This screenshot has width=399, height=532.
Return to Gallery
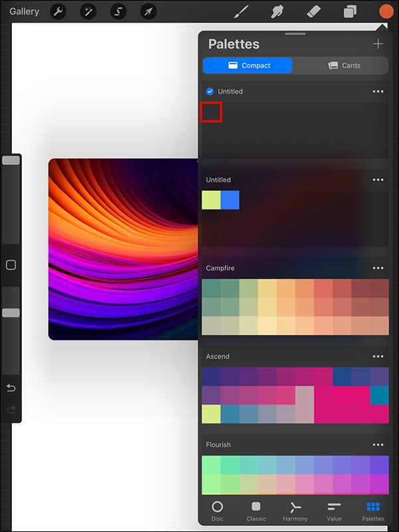coord(24,11)
